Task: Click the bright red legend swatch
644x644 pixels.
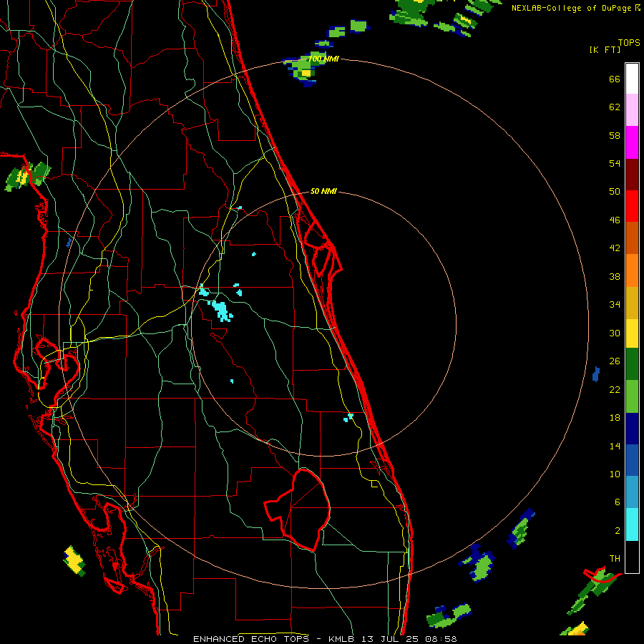Action: (x=632, y=206)
